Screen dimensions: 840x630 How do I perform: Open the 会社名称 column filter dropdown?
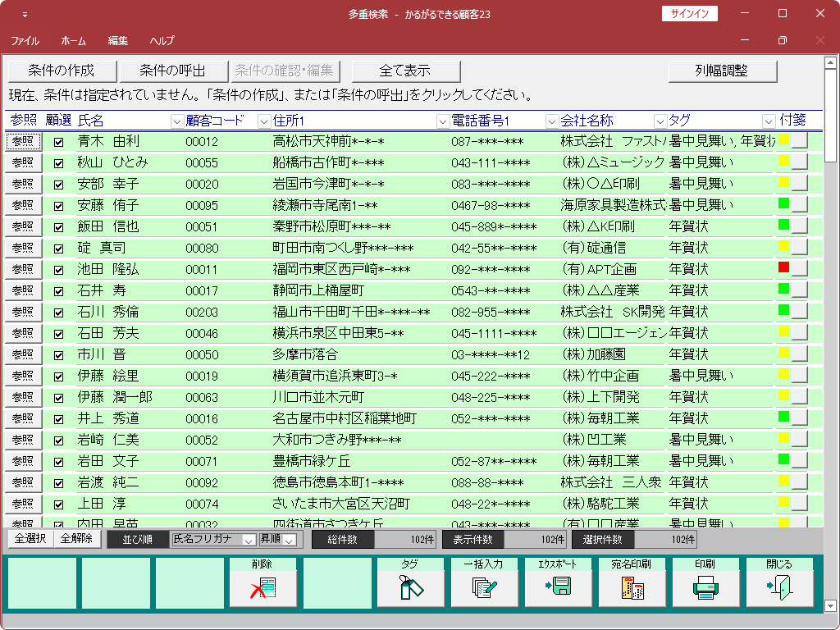[660, 121]
